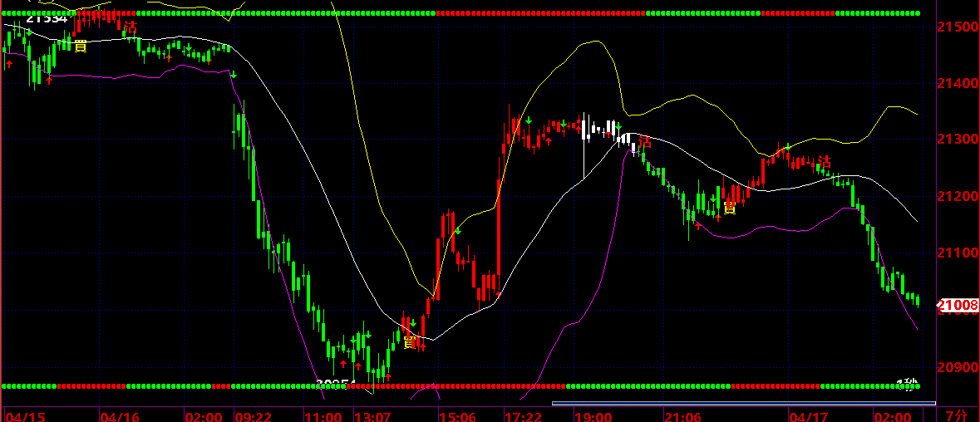This screenshot has height=422, width=980.
Task: Click the 11:00 time label
Action: [x=324, y=416]
